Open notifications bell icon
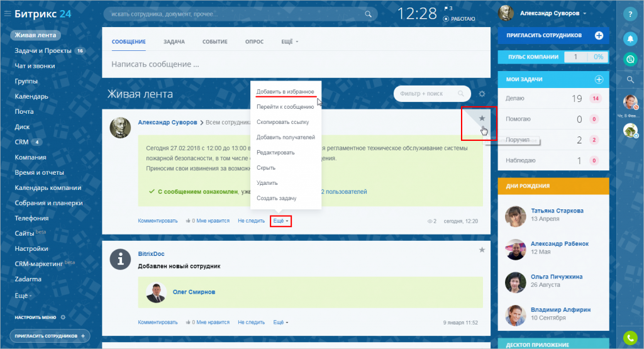The width and height of the screenshot is (644, 349). pos(630,39)
